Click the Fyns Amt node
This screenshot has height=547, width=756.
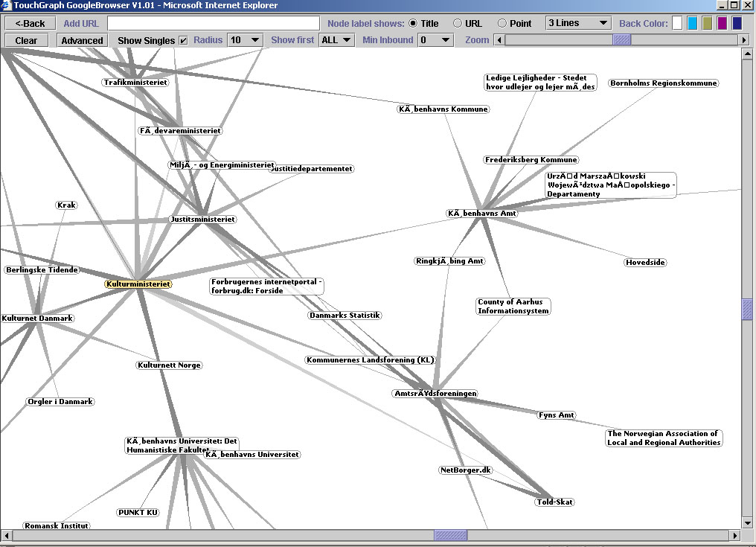tap(557, 415)
